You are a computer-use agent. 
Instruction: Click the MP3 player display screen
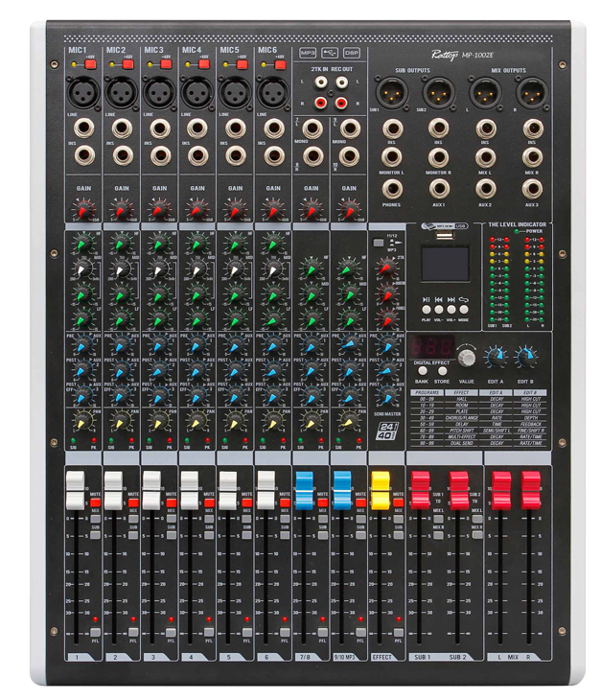point(446,265)
